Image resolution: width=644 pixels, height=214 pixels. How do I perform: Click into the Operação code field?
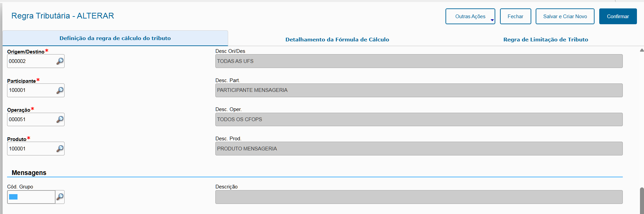tap(31, 119)
